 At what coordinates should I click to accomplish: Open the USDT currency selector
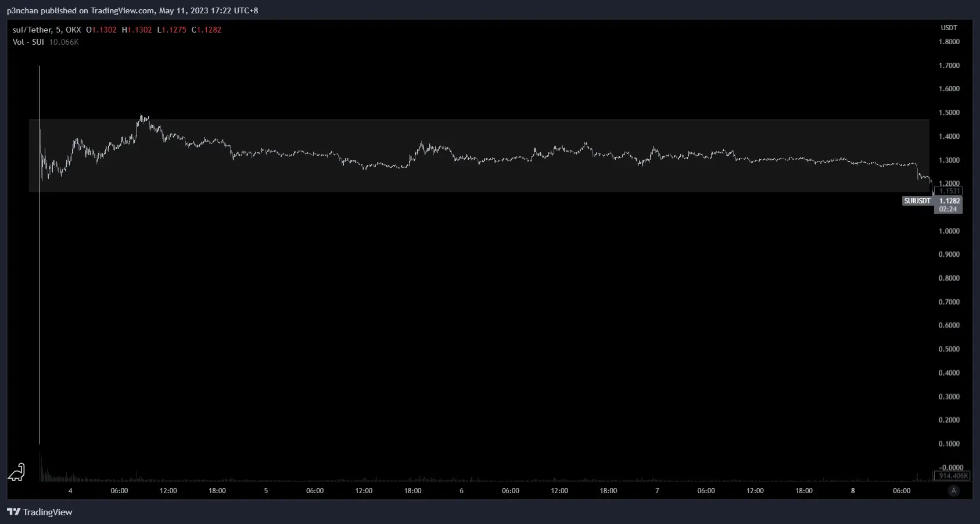point(949,28)
